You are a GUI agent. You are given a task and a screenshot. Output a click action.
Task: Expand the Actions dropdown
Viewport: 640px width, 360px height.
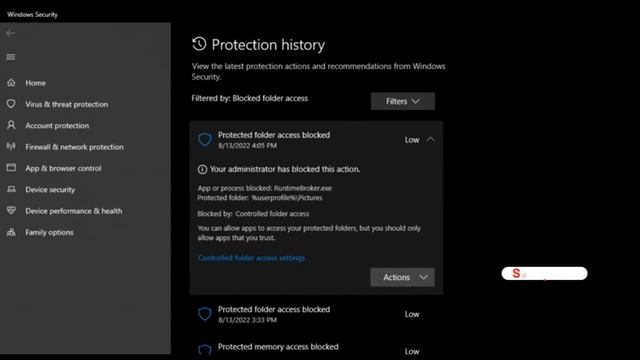pos(402,278)
